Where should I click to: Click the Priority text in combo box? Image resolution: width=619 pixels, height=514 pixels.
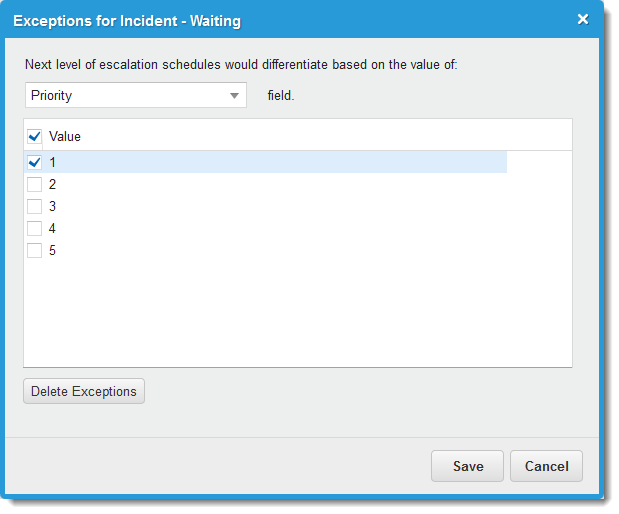tap(52, 96)
